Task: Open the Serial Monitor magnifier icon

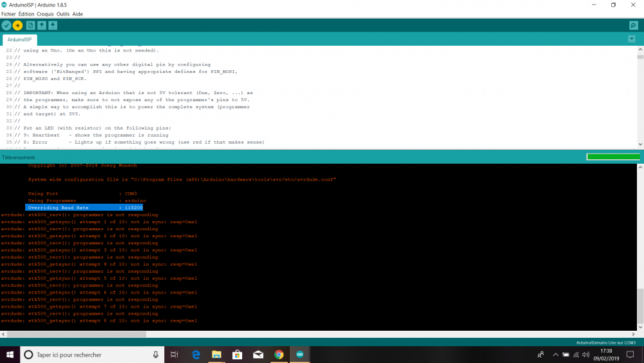Action: pyautogui.click(x=633, y=26)
